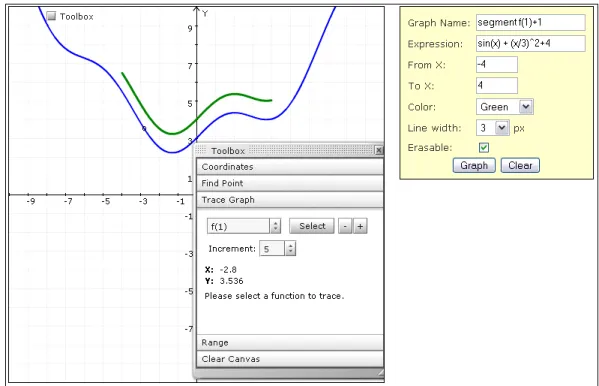
Task: Click the 'Please select a function to trace' message
Action: (274, 296)
